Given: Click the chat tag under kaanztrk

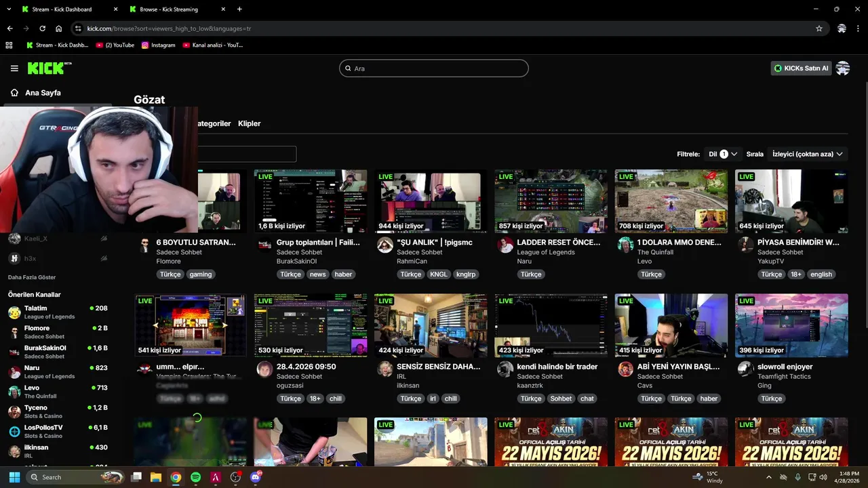Looking at the screenshot, I should point(587,399).
